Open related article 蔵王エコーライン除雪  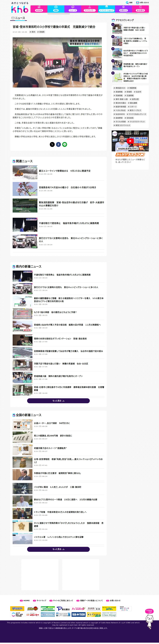click(58, 172)
